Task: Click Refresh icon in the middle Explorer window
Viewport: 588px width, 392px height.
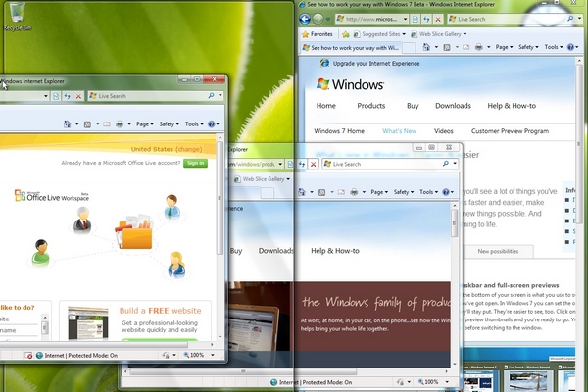Action: click(302, 164)
